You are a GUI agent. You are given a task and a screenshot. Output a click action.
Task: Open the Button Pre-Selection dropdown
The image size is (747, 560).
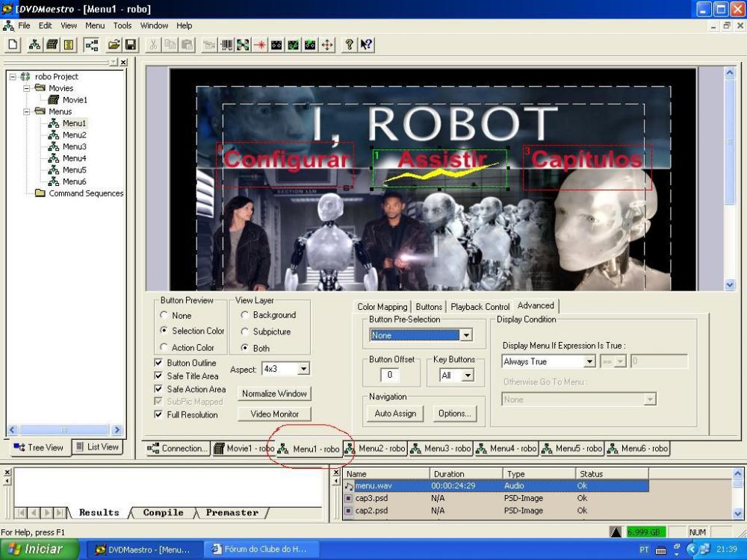point(465,335)
